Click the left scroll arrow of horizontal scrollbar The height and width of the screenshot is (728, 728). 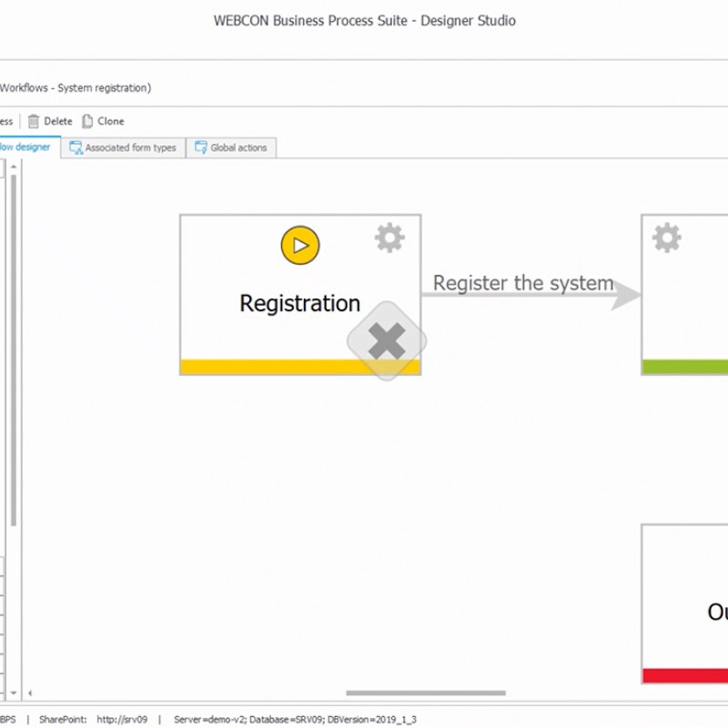point(29,693)
